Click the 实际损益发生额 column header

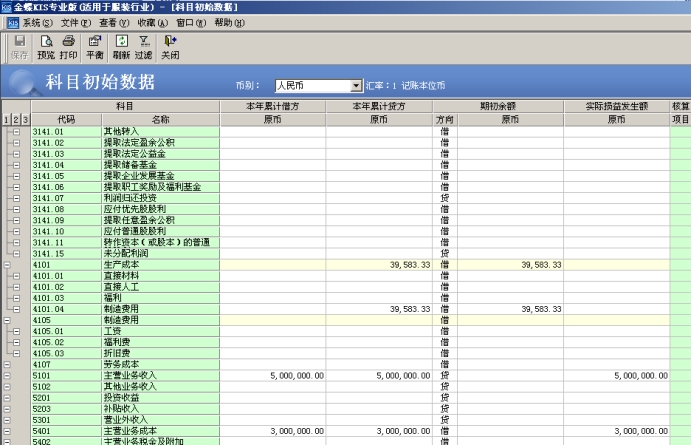click(x=617, y=106)
